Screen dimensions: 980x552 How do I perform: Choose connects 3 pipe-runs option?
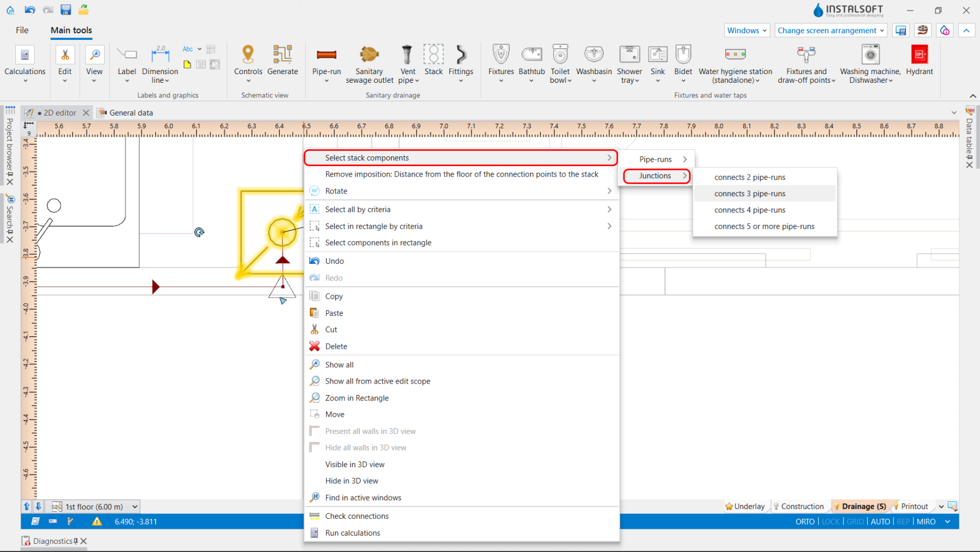pos(750,193)
